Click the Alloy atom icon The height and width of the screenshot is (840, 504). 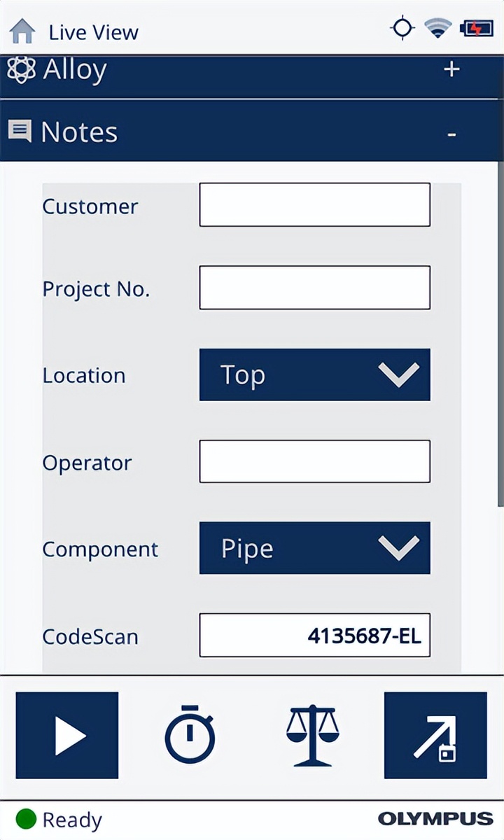21,70
